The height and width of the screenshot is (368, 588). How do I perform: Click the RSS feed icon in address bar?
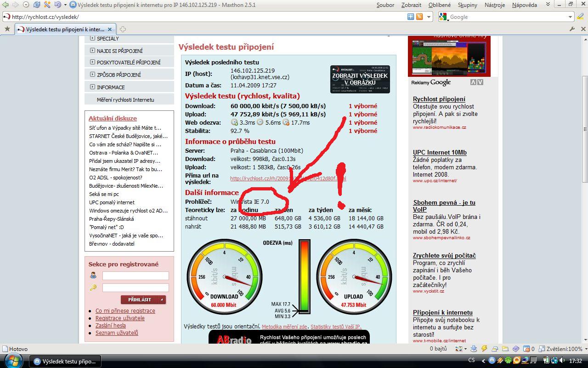pos(419,17)
